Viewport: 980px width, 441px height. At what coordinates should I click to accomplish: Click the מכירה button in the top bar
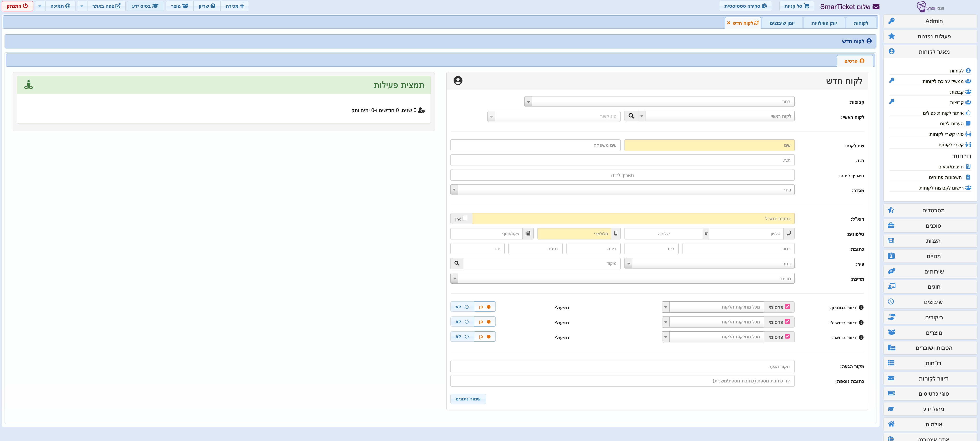click(235, 6)
